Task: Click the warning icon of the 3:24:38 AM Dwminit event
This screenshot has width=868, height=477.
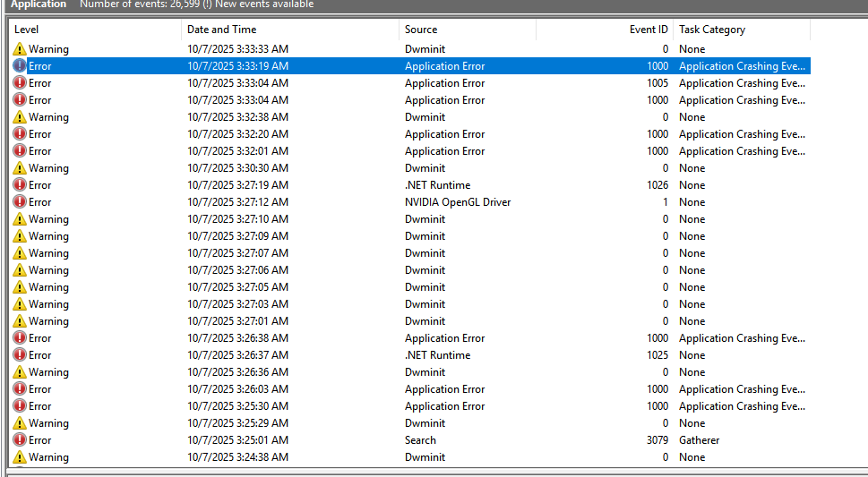Action: tap(20, 457)
